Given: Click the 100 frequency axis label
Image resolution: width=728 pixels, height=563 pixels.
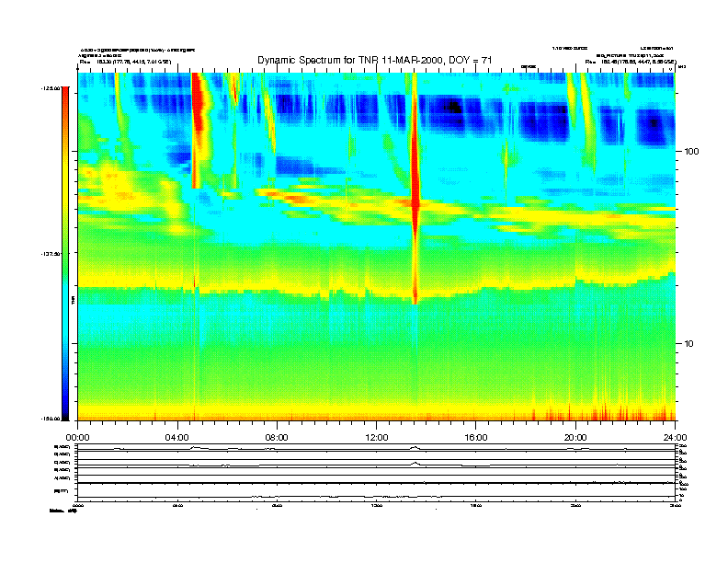Looking at the screenshot, I should pos(691,152).
